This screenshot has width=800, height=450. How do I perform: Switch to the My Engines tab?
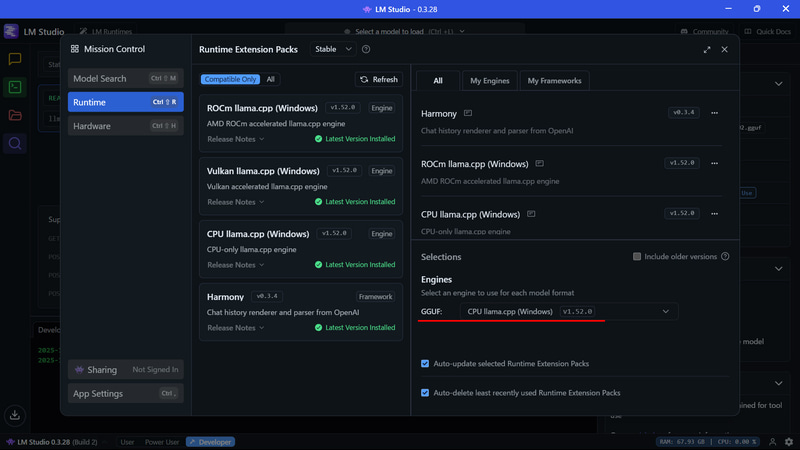pyautogui.click(x=489, y=81)
